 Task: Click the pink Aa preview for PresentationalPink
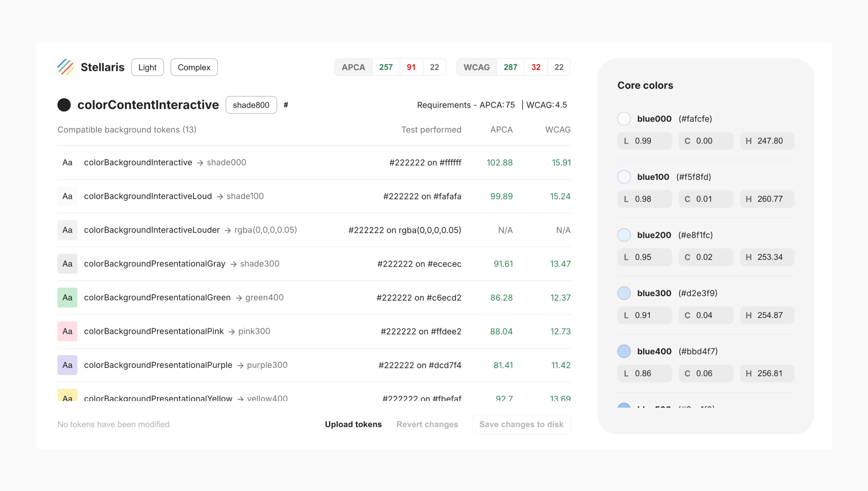[67, 331]
